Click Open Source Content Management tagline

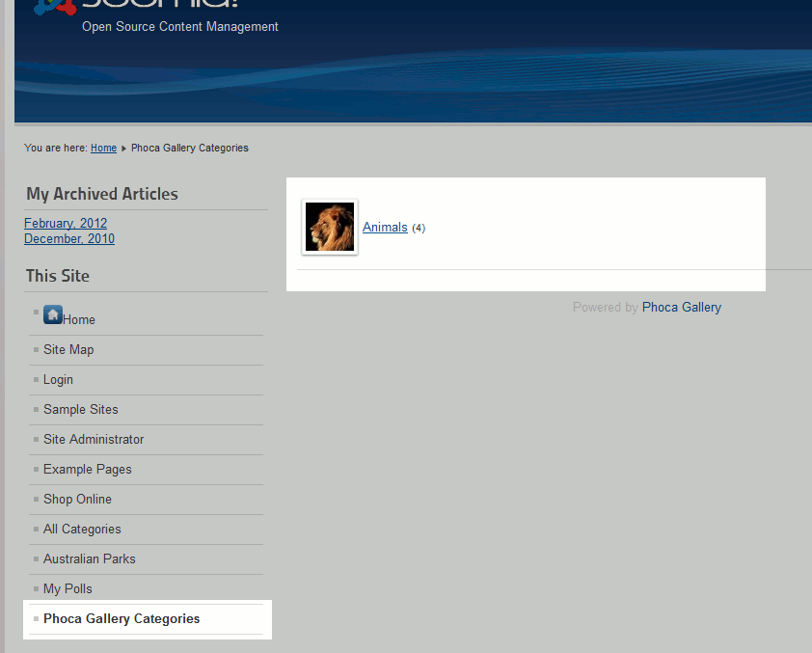pyautogui.click(x=180, y=27)
